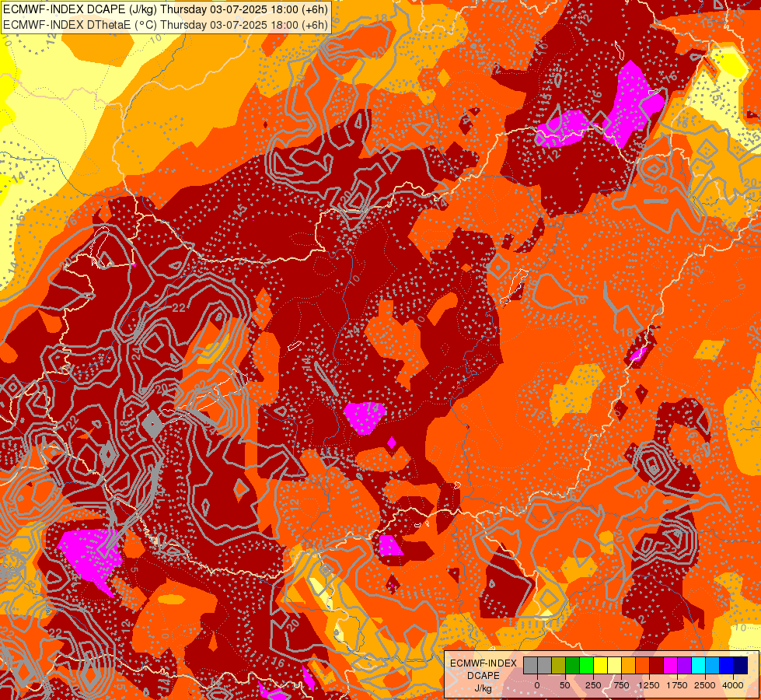Click the legend value 0

(x=537, y=685)
